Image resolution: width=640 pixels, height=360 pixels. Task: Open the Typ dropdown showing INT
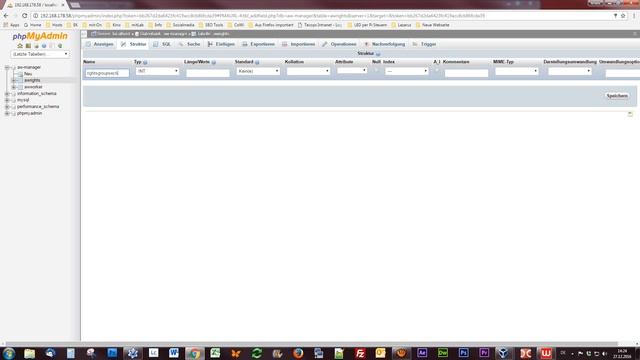click(x=157, y=71)
